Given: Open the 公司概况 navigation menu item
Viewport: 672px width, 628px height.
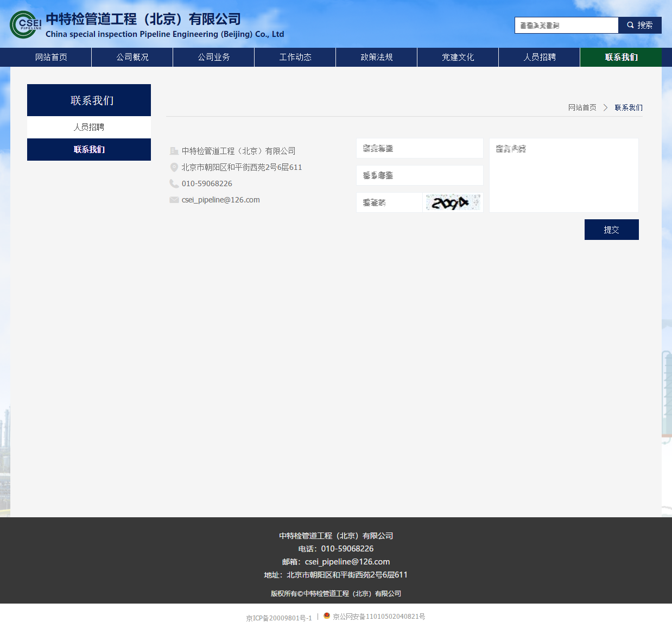Looking at the screenshot, I should pyautogui.click(x=132, y=57).
